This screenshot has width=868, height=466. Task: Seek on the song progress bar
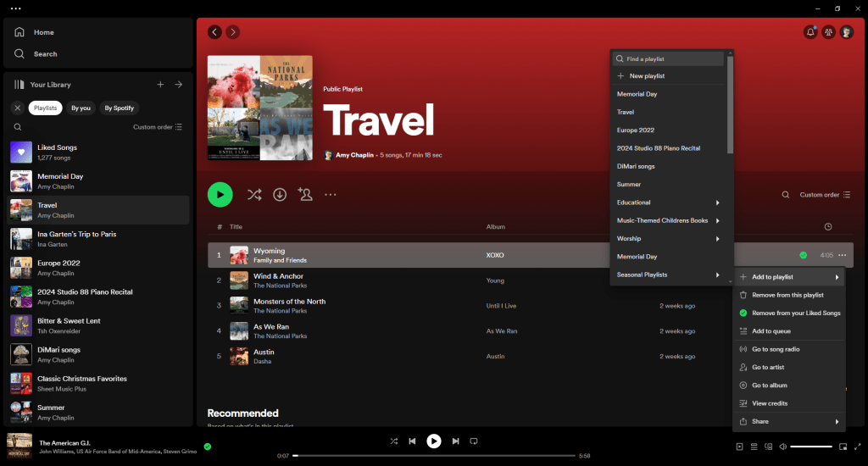point(434,456)
